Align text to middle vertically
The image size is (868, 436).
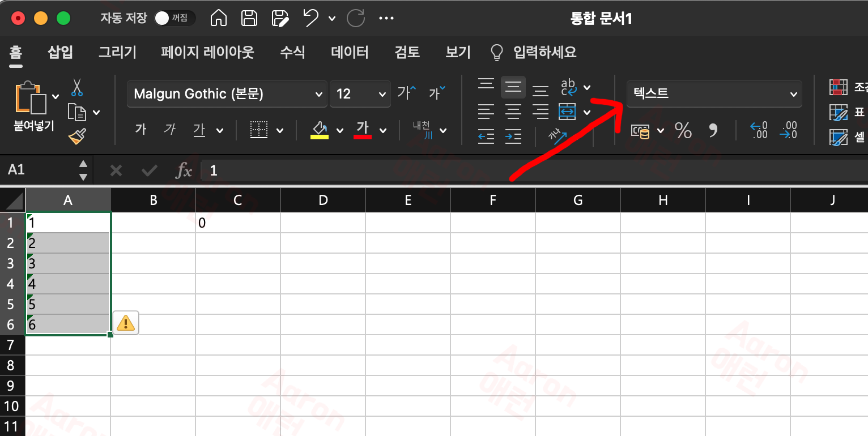click(x=513, y=87)
